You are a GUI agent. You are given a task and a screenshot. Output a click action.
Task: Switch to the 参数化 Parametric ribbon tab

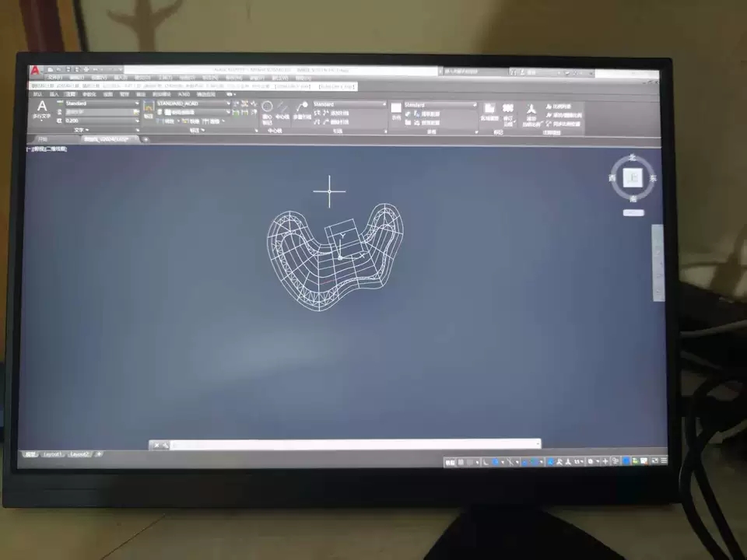(89, 94)
